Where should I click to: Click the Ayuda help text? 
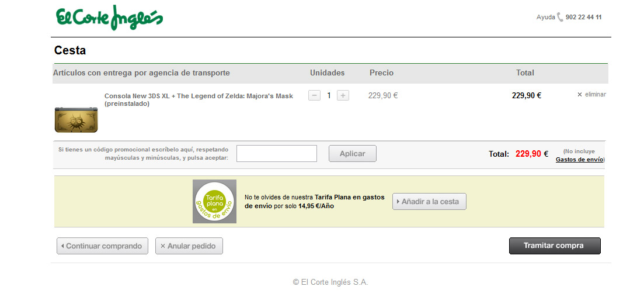coord(545,18)
